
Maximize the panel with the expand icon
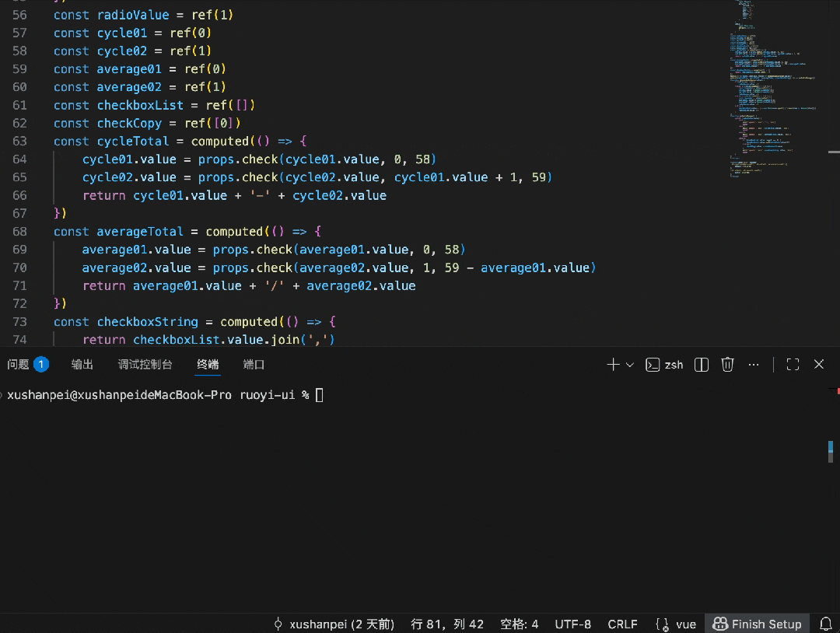pos(792,364)
